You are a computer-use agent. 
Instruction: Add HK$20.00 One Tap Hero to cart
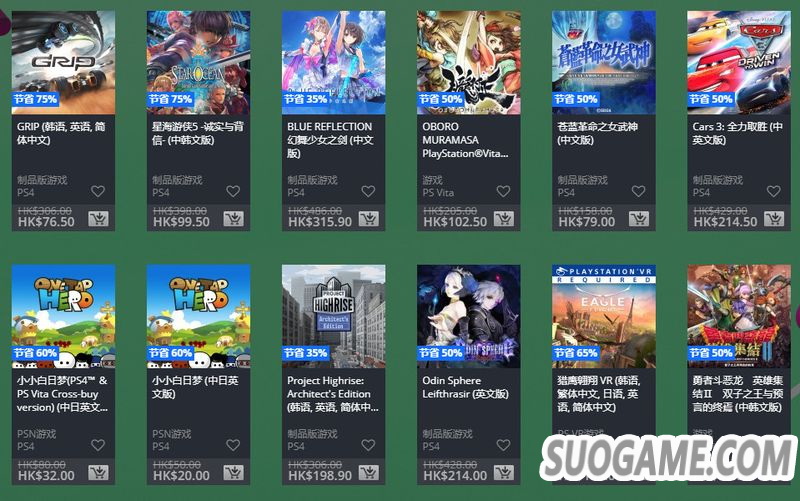[x=233, y=473]
